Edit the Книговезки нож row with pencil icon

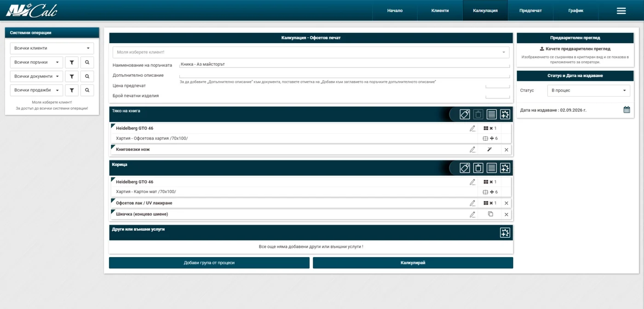[x=472, y=149]
